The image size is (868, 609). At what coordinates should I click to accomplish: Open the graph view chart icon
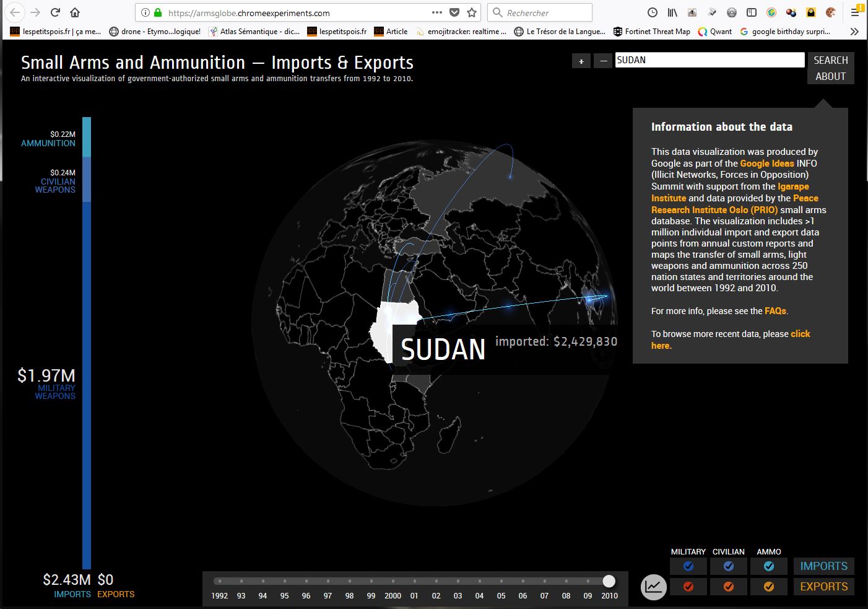tap(654, 586)
